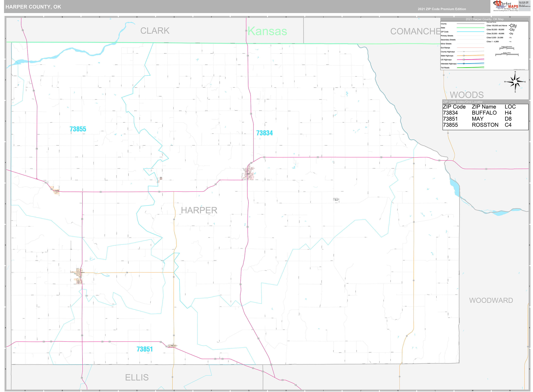Viewport: 533px width, 392px height.
Task: Click the compass rose on the map
Action: tap(515, 82)
